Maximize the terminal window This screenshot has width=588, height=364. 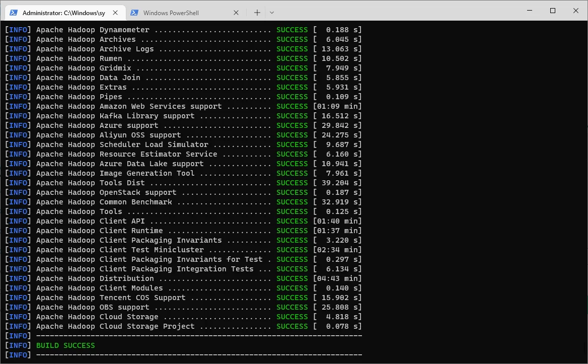click(x=553, y=11)
